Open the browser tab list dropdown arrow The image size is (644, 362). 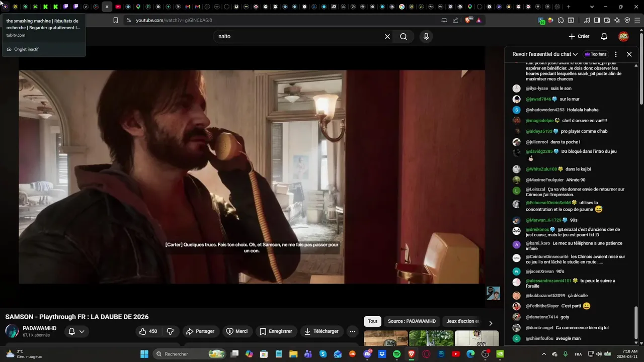click(592, 7)
